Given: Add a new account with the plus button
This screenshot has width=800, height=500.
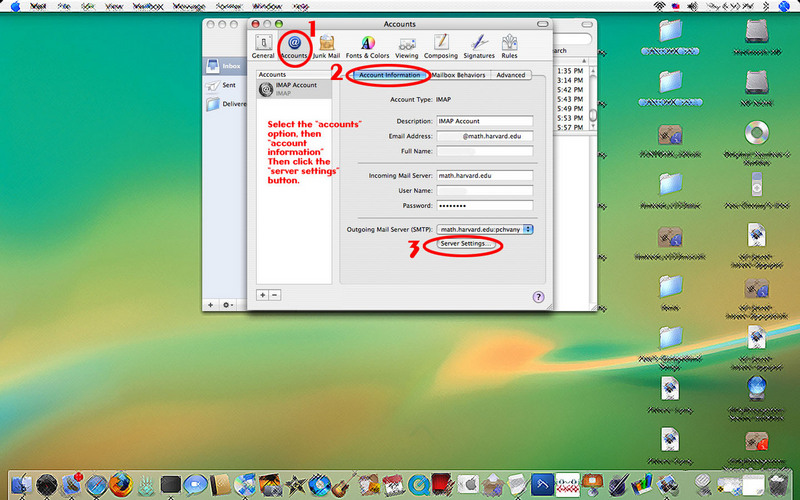Looking at the screenshot, I should 263,295.
